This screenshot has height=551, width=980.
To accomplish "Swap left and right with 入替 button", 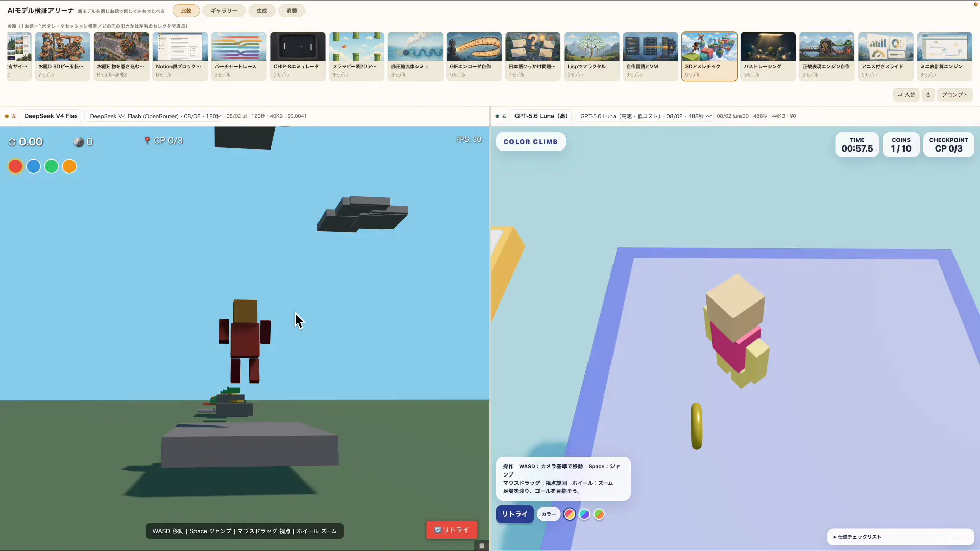I will pyautogui.click(x=906, y=95).
